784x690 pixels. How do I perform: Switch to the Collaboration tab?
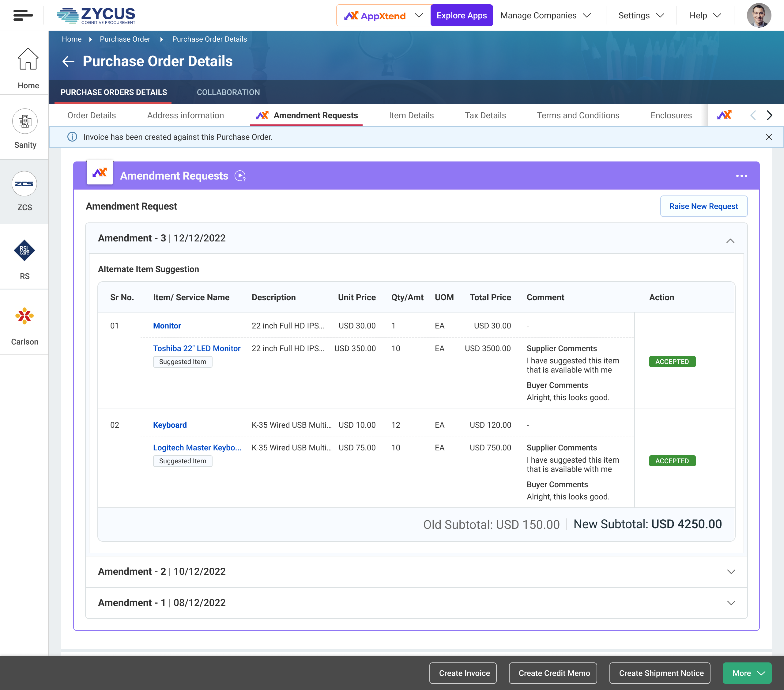click(228, 93)
